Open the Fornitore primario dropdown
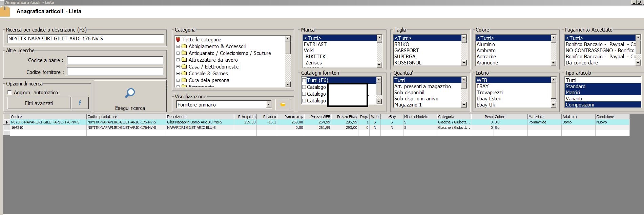 (268, 104)
